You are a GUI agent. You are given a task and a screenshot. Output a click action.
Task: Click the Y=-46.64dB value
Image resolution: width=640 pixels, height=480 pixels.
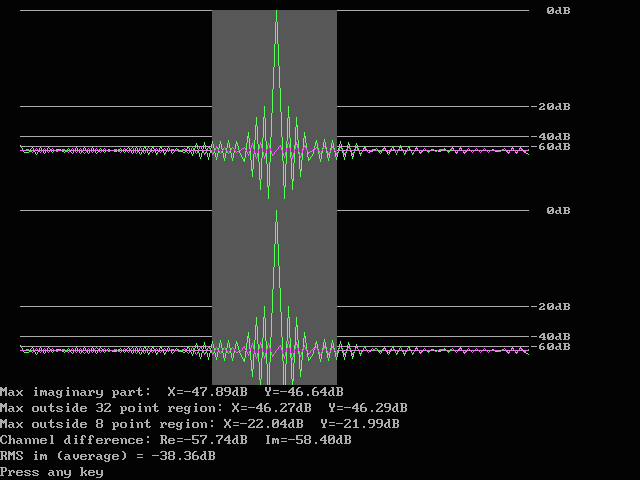coord(304,392)
